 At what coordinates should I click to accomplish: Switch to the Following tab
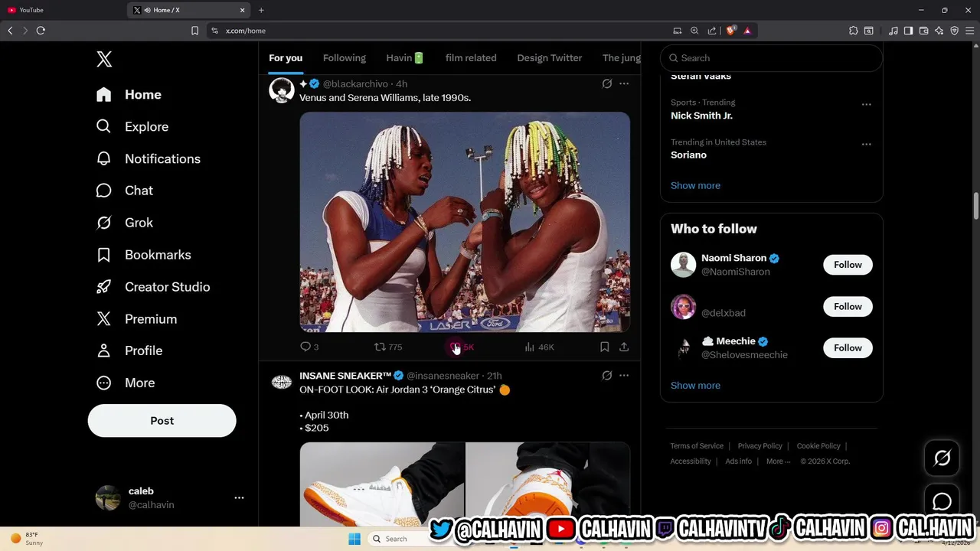pos(345,58)
